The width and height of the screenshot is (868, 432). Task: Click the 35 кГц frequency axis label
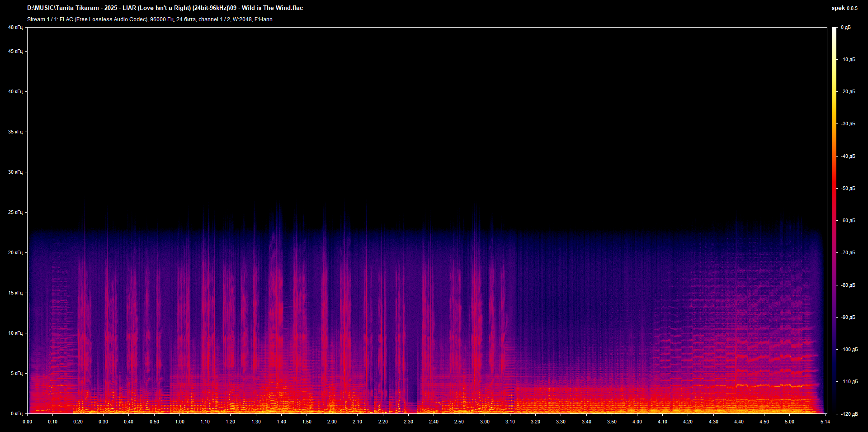[x=15, y=132]
